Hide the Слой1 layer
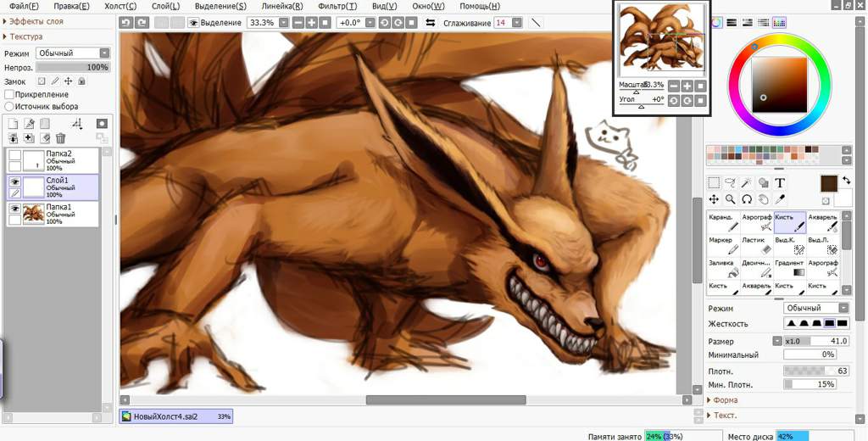 [14, 181]
